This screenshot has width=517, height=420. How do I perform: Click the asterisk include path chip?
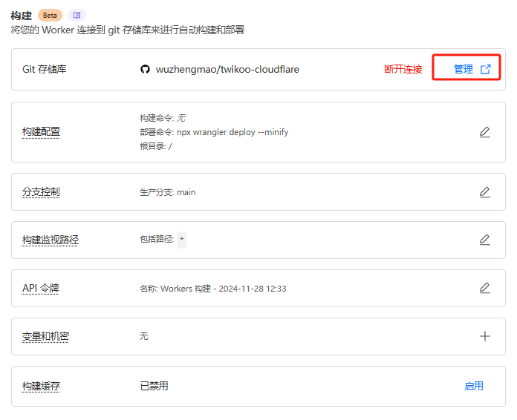pyautogui.click(x=182, y=239)
